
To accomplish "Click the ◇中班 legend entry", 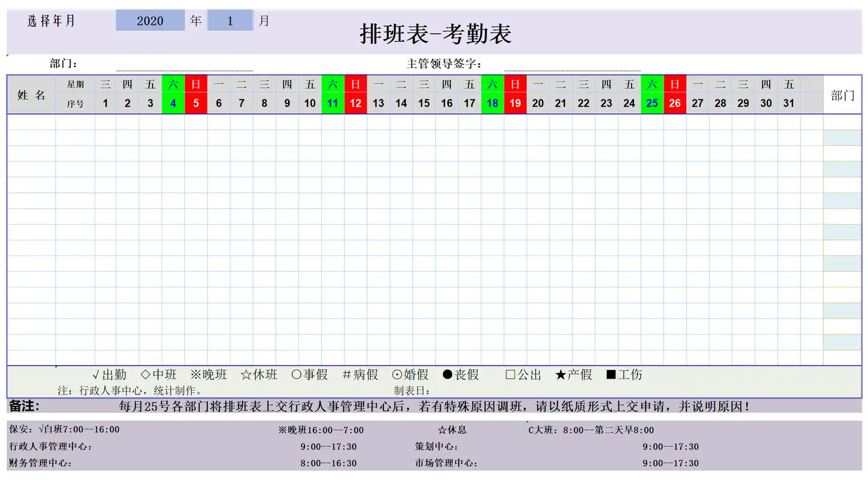I will coord(159,375).
